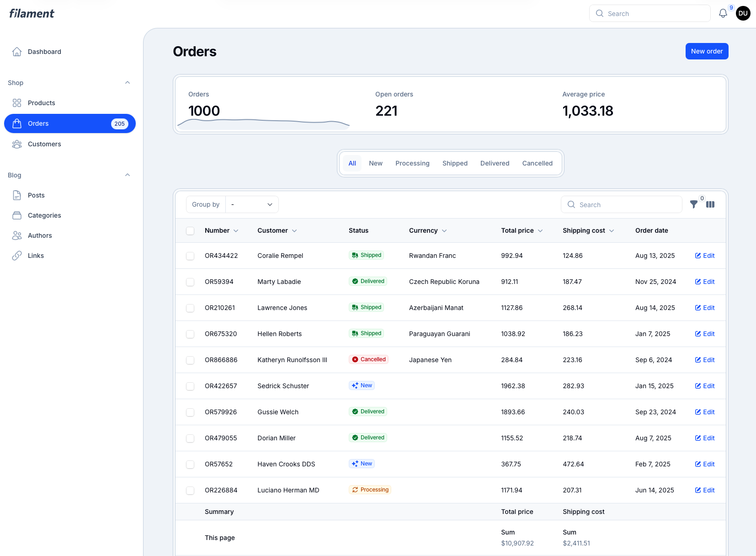Open Links via the chain icon
This screenshot has width=756, height=556.
pos(17,256)
